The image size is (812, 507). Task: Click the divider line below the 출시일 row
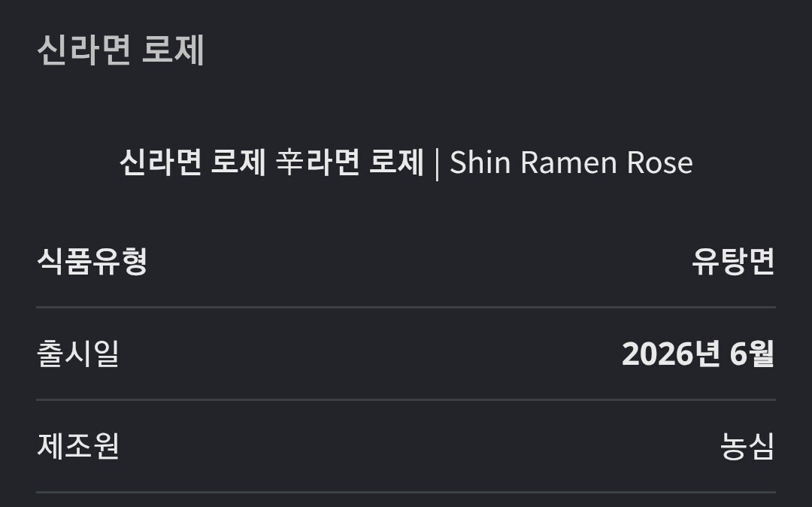pyautogui.click(x=406, y=399)
